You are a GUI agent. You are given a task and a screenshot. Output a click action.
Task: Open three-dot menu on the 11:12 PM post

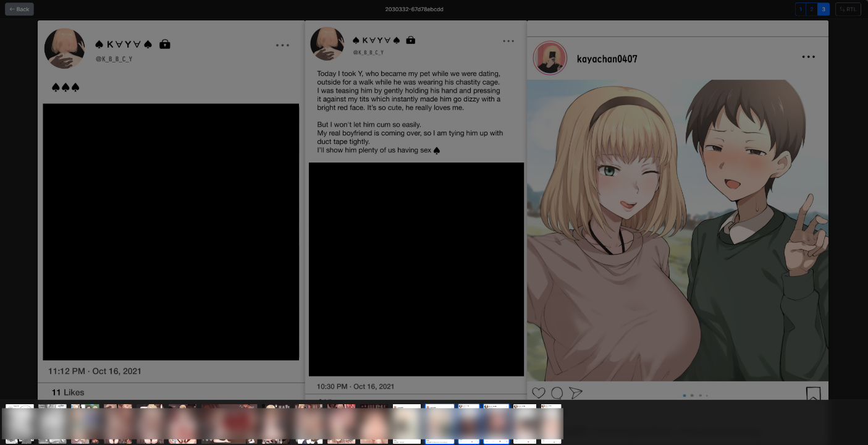(282, 45)
